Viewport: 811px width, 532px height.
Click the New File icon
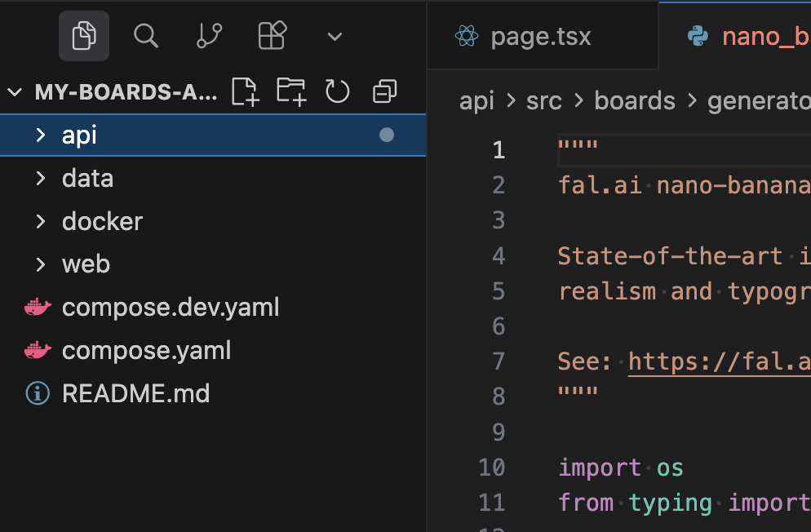point(245,91)
